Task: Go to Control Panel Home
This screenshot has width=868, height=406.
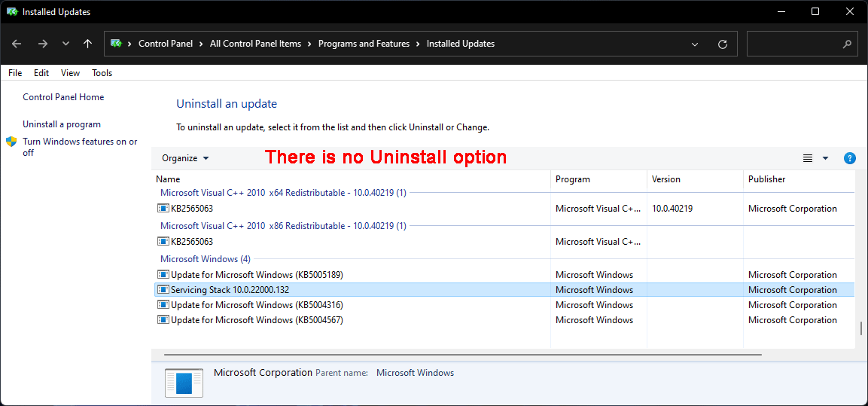Action: tap(63, 97)
